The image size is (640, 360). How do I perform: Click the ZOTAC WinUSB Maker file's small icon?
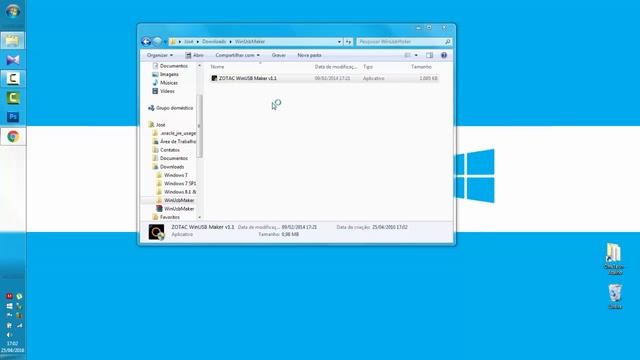point(214,78)
